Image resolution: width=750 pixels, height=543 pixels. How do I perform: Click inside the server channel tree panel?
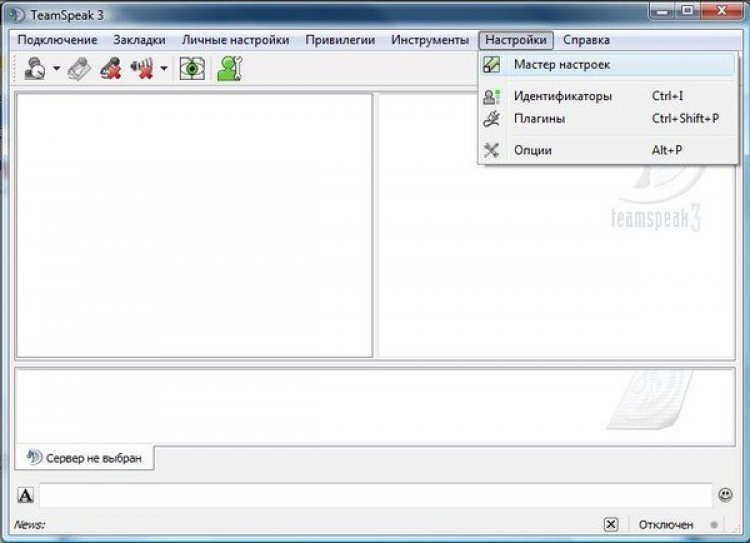(194, 225)
